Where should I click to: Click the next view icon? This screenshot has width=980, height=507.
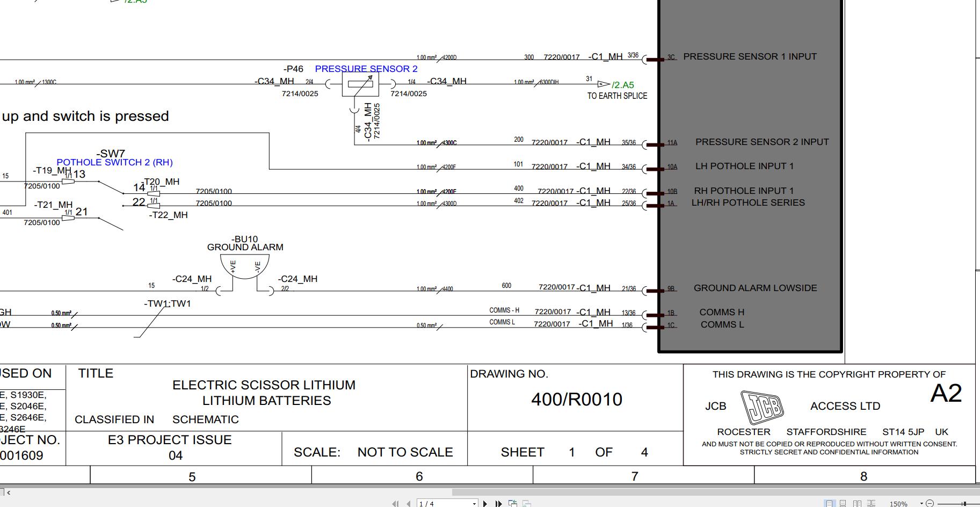(x=527, y=504)
